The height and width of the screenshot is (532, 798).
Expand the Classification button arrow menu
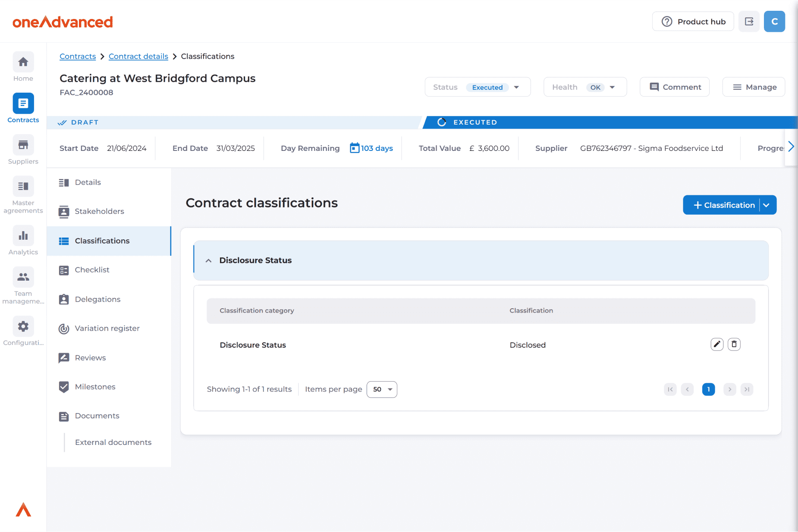click(x=767, y=205)
